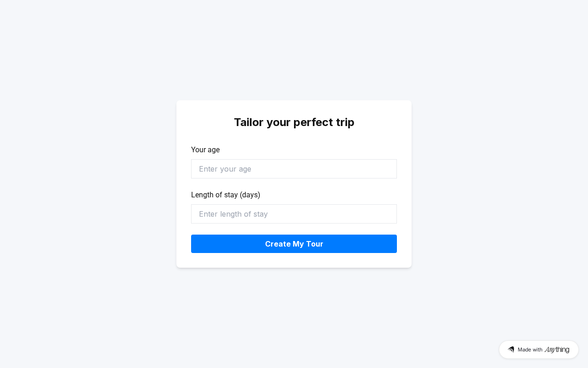Click the word 'perfect' in the heading
This screenshot has height=368, width=588.
[312, 122]
